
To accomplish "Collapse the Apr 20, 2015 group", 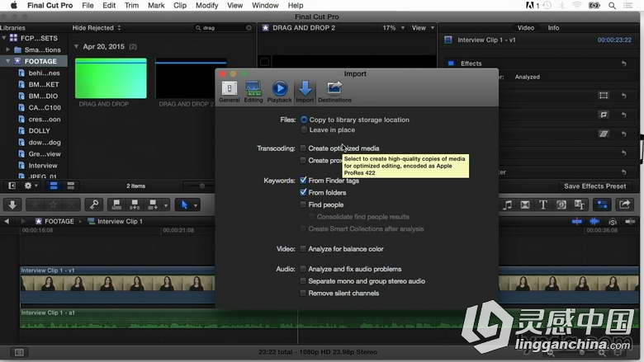I will 76,47.
